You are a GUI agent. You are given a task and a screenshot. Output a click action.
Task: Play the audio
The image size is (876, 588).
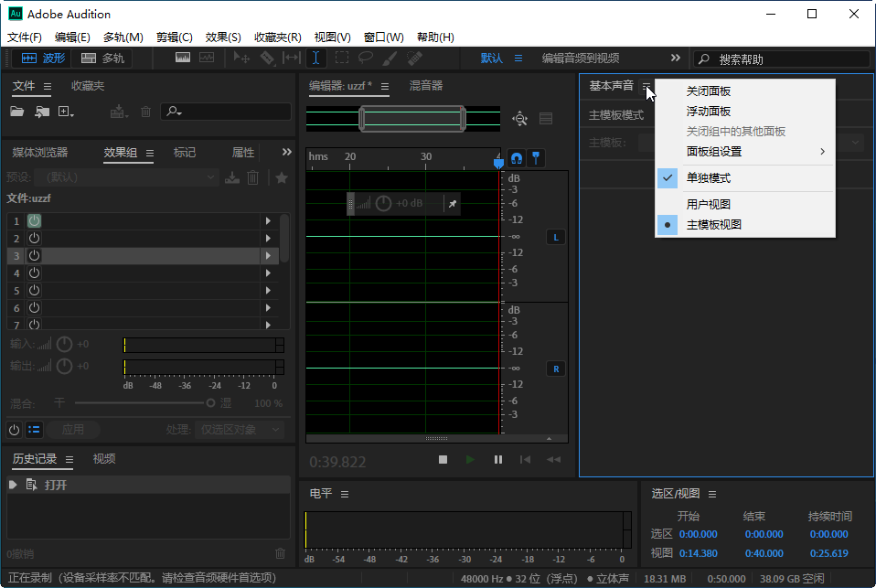pyautogui.click(x=470, y=459)
